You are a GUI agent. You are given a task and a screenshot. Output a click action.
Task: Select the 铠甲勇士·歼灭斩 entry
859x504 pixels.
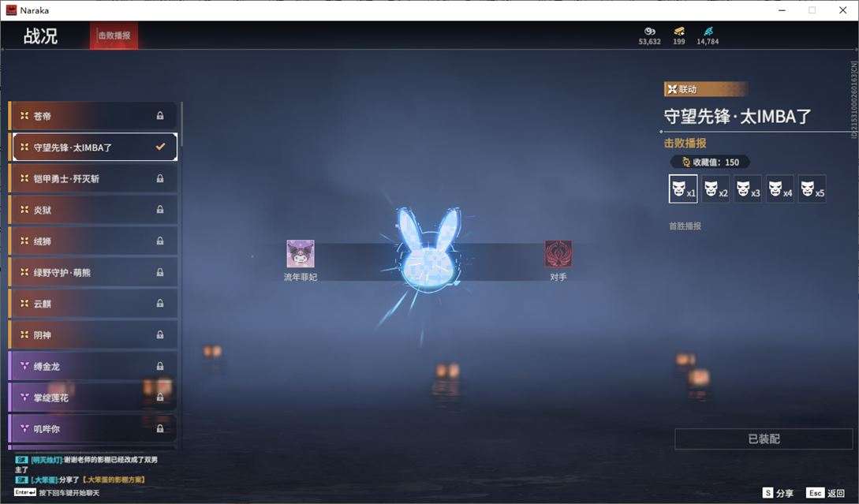93,178
